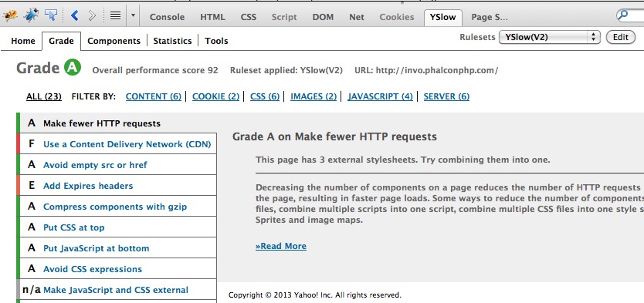
Task: Open the Statistics tab
Action: click(172, 41)
